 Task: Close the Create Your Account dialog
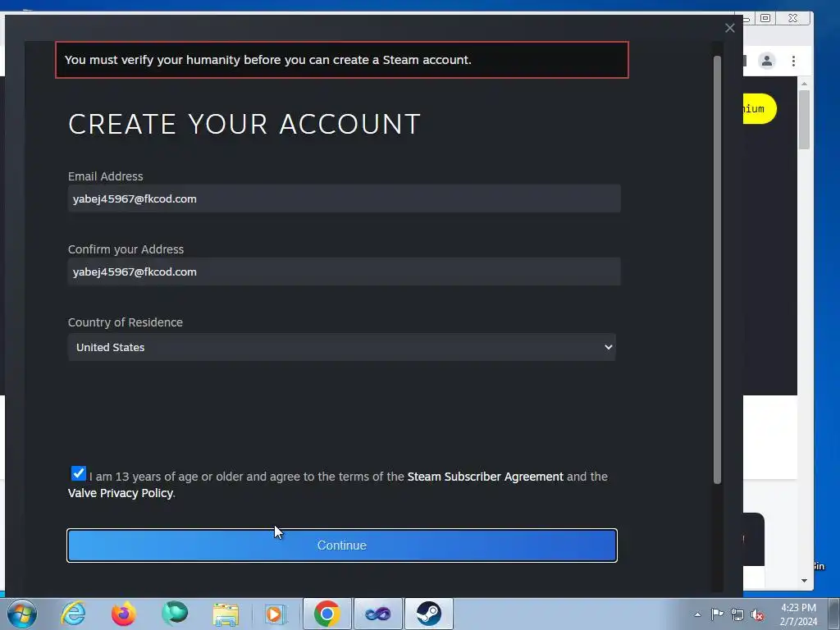click(729, 28)
